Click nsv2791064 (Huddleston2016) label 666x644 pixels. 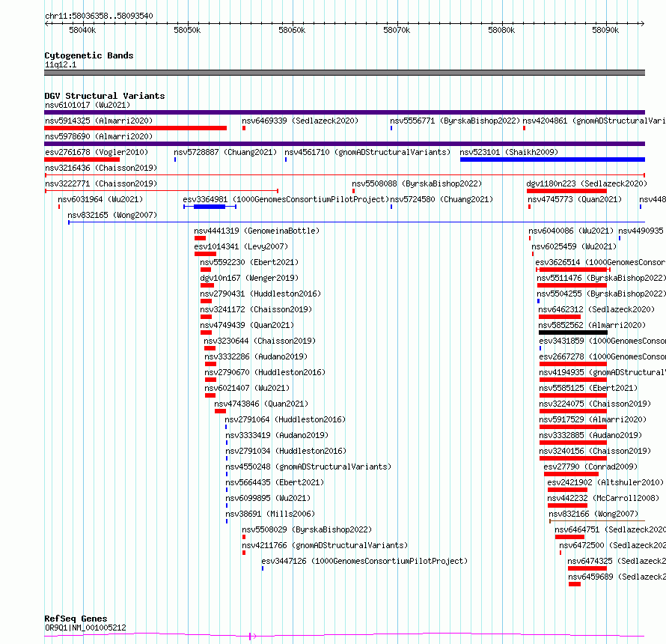285,419
